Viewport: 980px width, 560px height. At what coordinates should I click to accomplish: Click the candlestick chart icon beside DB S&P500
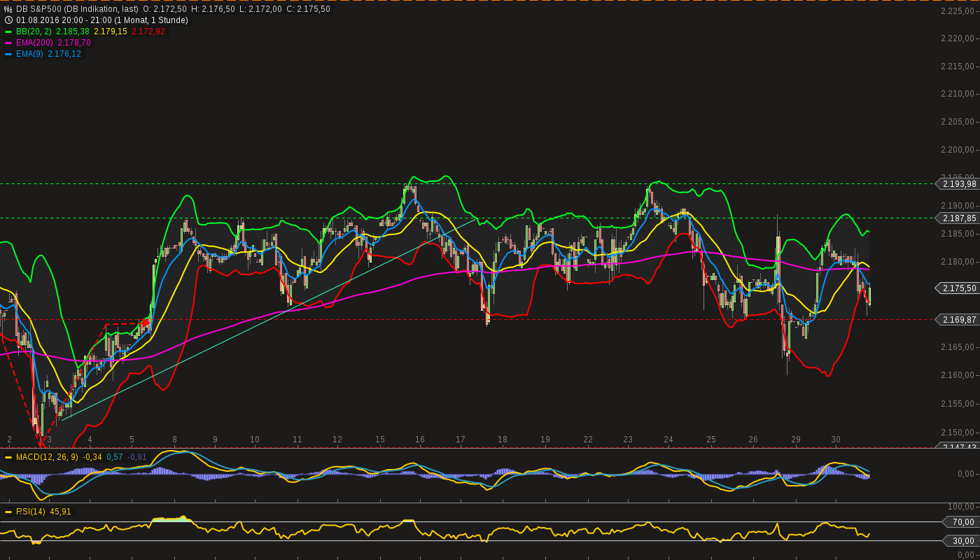tap(8, 9)
